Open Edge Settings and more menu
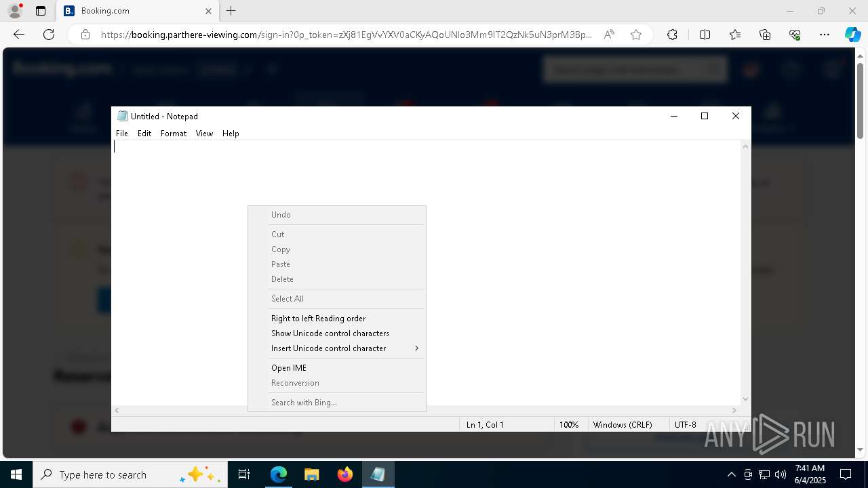The width and height of the screenshot is (868, 488). 825,35
